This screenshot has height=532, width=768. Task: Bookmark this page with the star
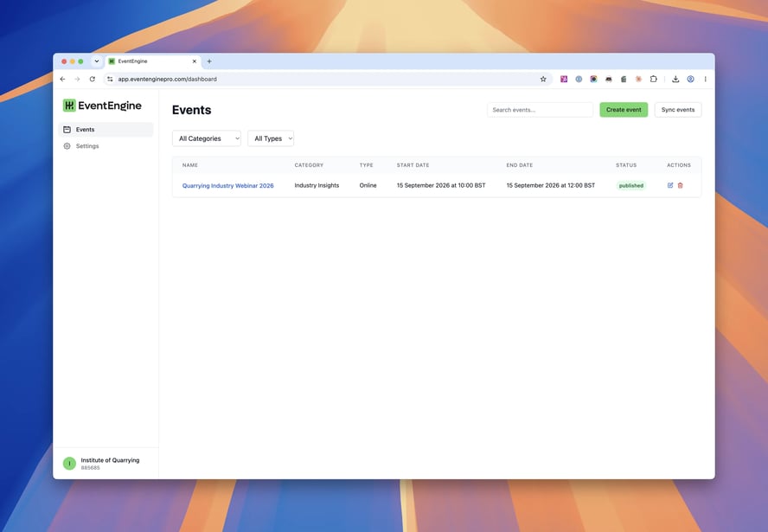(x=543, y=79)
